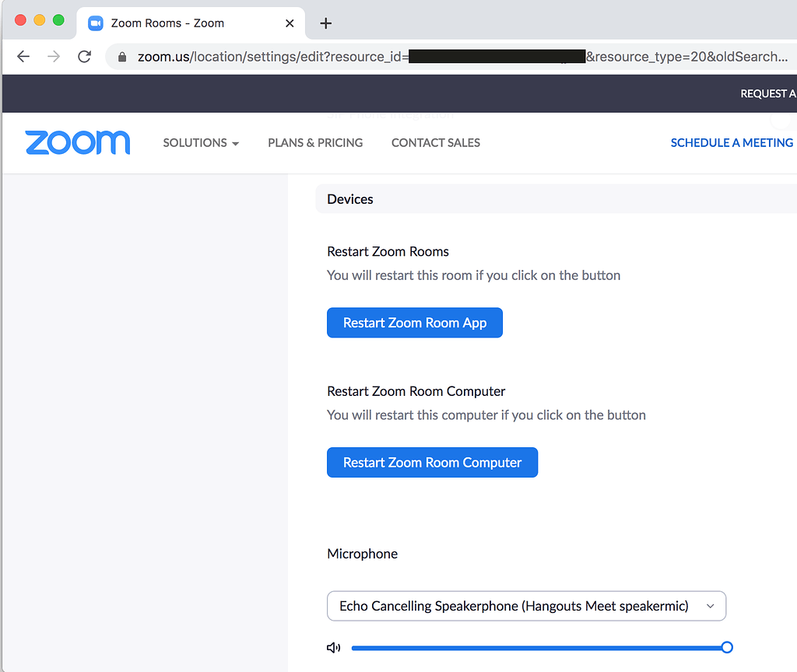Open CONTACT SALES from the navigation bar

(435, 142)
